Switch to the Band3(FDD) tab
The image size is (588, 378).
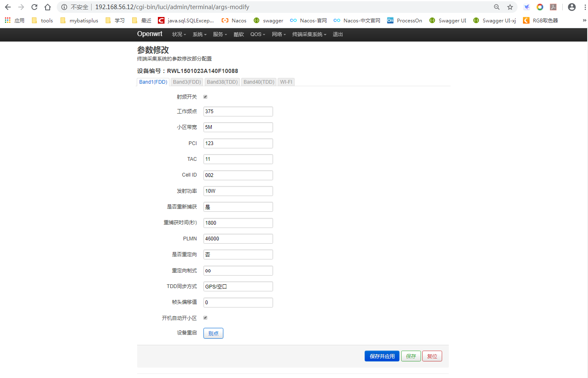point(186,82)
